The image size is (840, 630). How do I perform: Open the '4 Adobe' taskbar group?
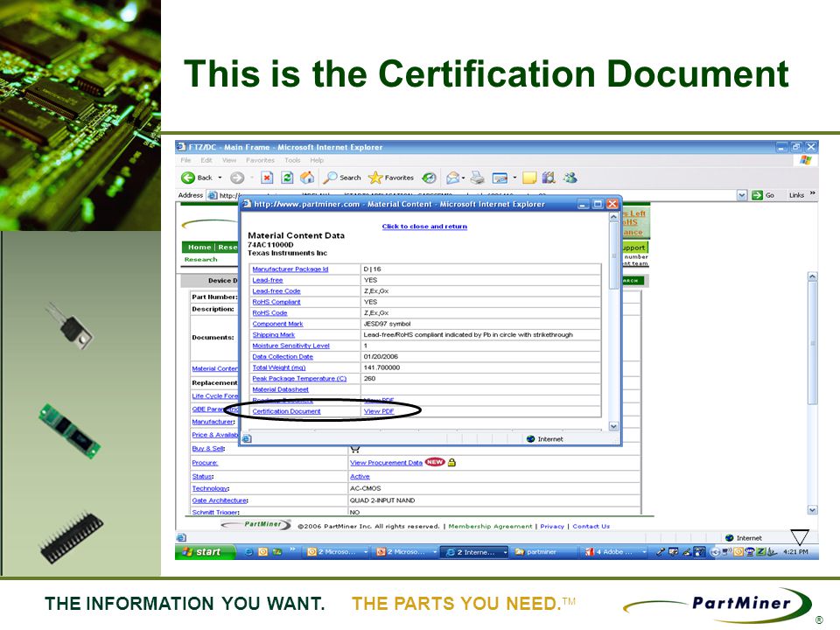(x=615, y=552)
